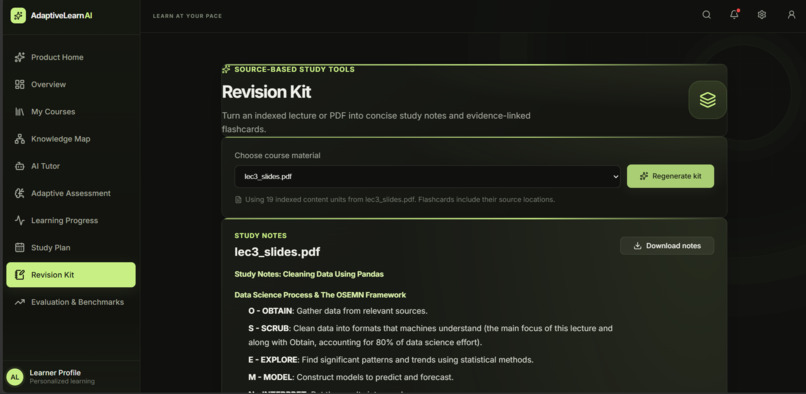Click the My Courses books icon
The width and height of the screenshot is (806, 394).
pyautogui.click(x=20, y=112)
